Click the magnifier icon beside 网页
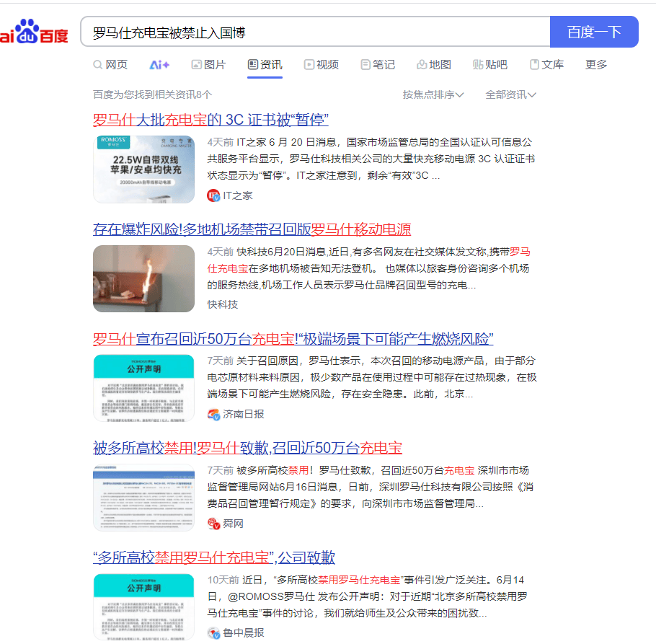This screenshot has width=656, height=644. (97, 65)
